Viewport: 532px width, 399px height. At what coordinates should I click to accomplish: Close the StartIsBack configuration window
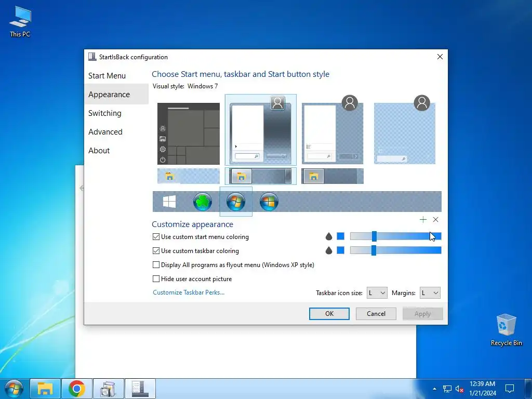click(x=440, y=57)
